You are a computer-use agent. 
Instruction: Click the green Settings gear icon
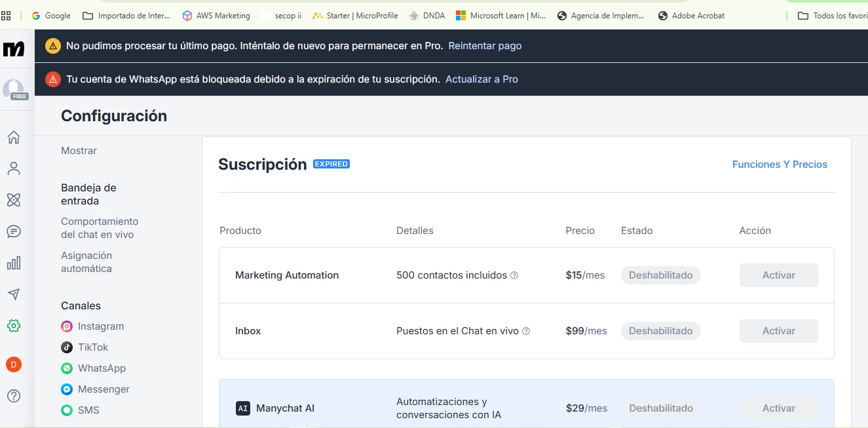tap(14, 326)
